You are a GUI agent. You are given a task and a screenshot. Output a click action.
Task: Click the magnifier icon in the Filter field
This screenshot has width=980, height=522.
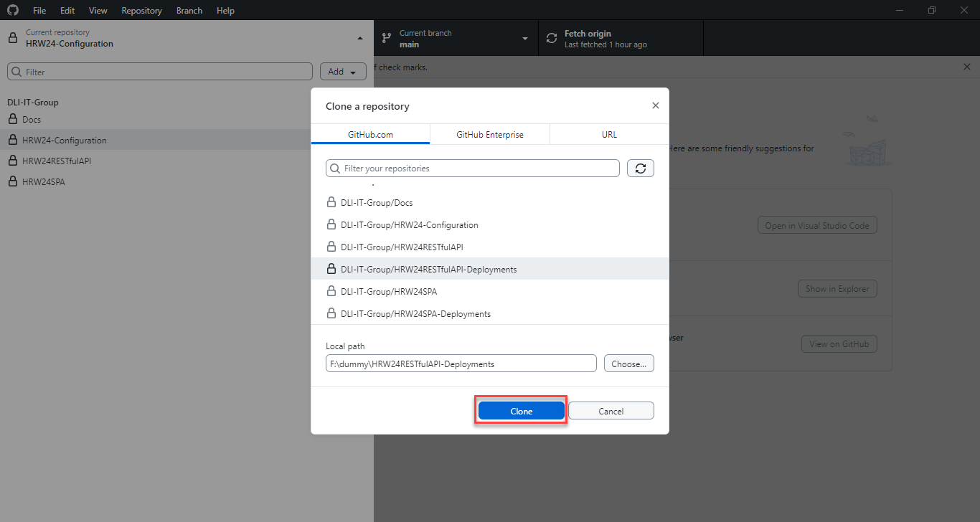coord(16,71)
